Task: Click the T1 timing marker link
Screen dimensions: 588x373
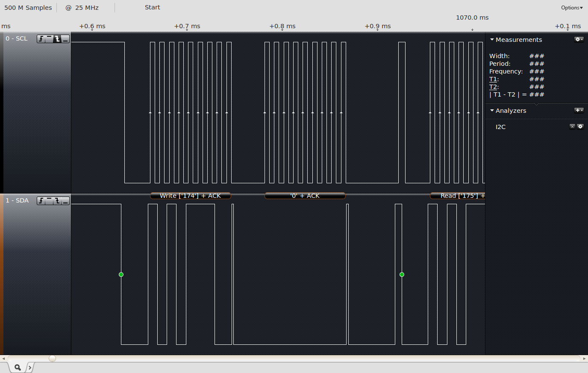Action: 493,79
